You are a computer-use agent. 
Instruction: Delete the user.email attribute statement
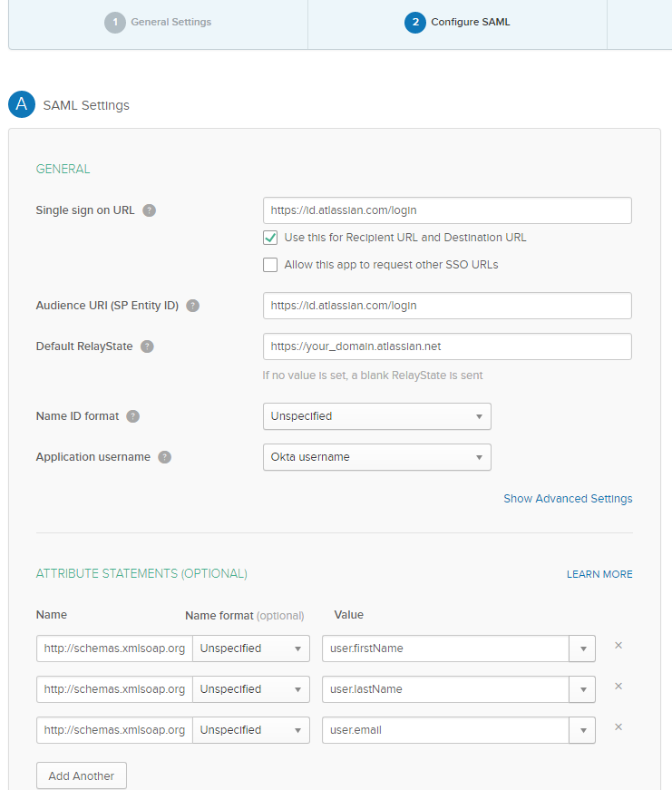pyautogui.click(x=618, y=727)
